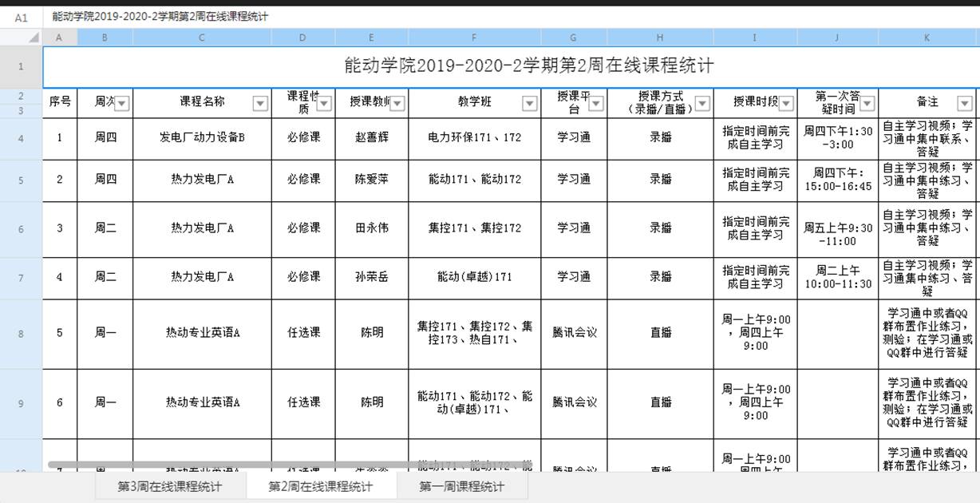Select column G header
980x503 pixels.
tap(574, 38)
